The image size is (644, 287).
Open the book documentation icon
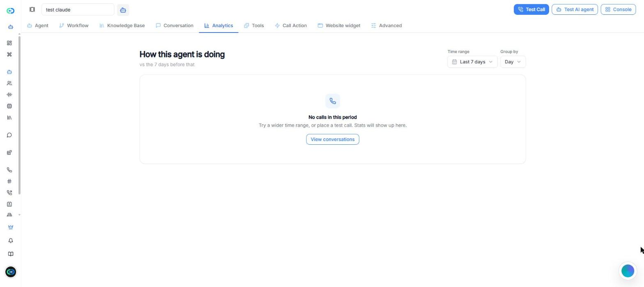point(11,254)
